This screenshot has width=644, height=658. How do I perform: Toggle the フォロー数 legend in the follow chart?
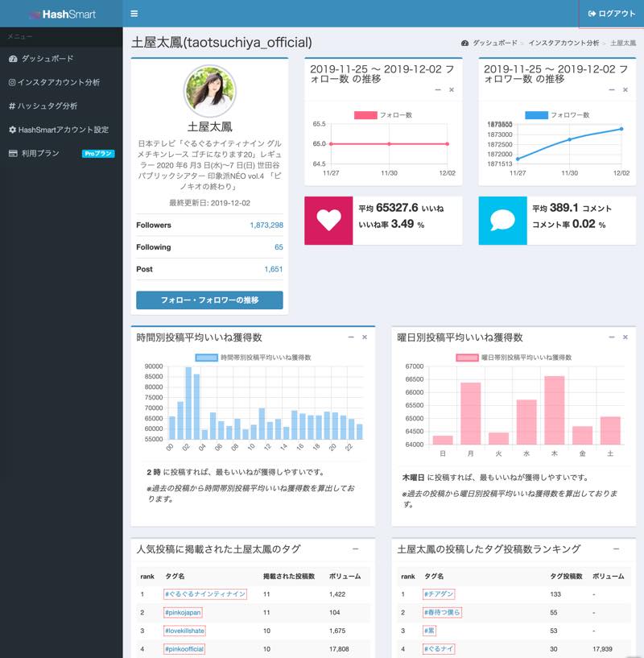pyautogui.click(x=384, y=117)
